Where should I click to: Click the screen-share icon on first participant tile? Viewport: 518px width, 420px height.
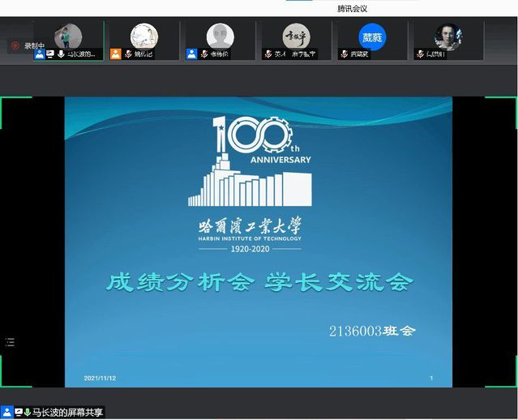pos(50,54)
